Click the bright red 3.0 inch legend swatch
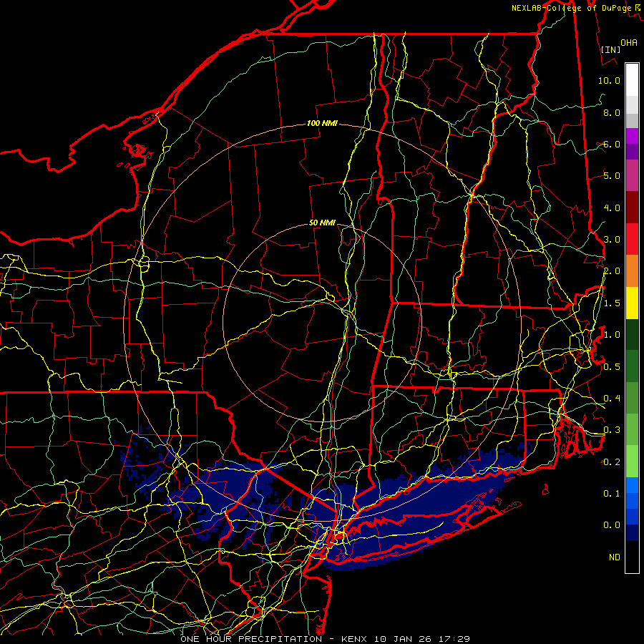Image resolution: width=644 pixels, height=644 pixels. tap(632, 239)
